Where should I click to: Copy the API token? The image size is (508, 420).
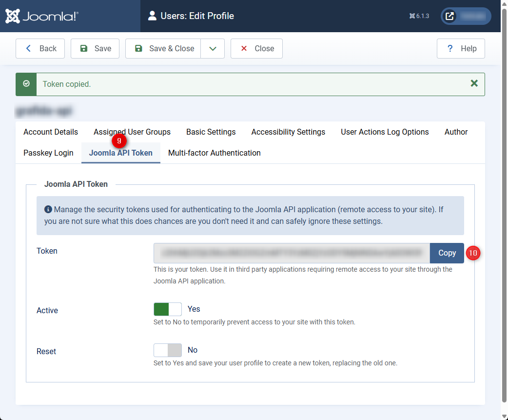pyautogui.click(x=447, y=253)
